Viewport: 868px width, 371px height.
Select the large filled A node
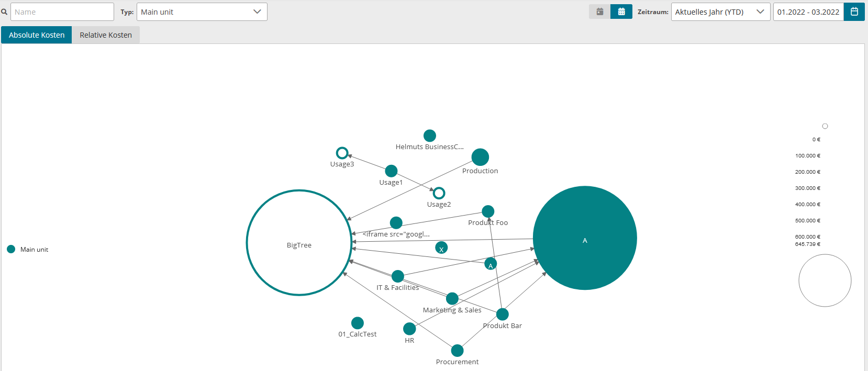585,238
